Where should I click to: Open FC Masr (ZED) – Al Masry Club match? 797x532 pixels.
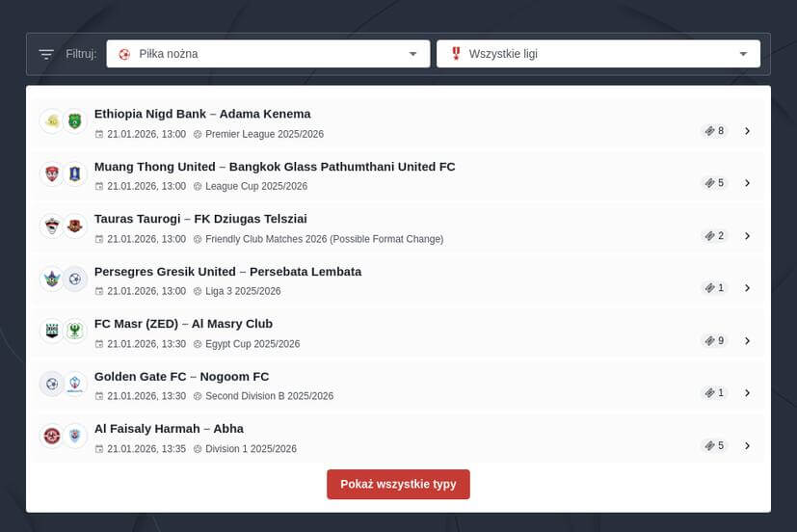[183, 324]
